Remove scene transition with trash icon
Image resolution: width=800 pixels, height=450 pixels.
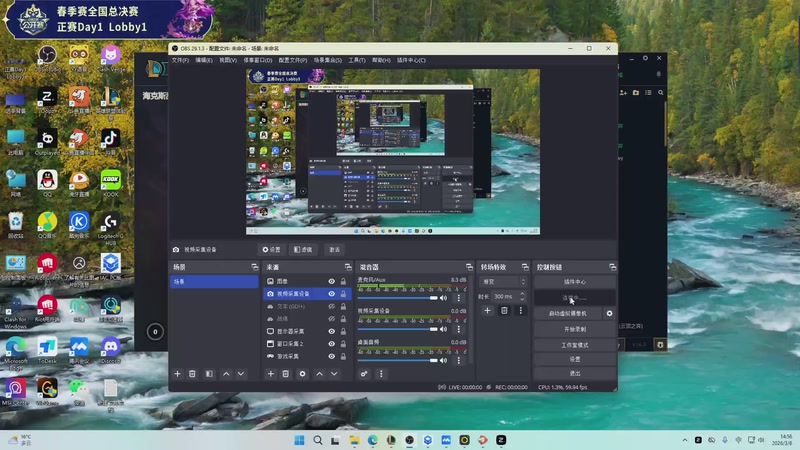(504, 310)
